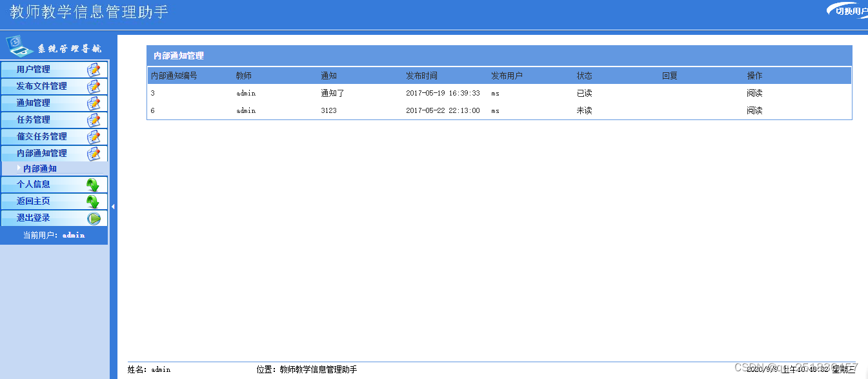Collapse the sidebar with the arrow handle
Viewport: 868px width, 379px height.
click(x=113, y=207)
